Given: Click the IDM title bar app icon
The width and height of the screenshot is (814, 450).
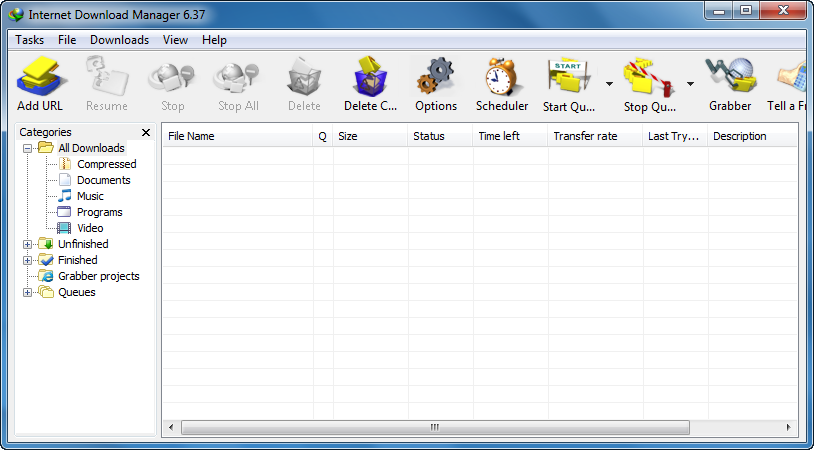Looking at the screenshot, I should 16,15.
